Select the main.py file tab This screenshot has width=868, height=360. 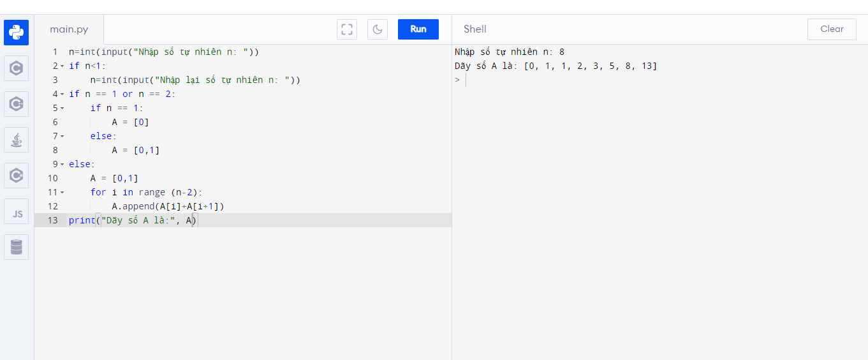69,29
